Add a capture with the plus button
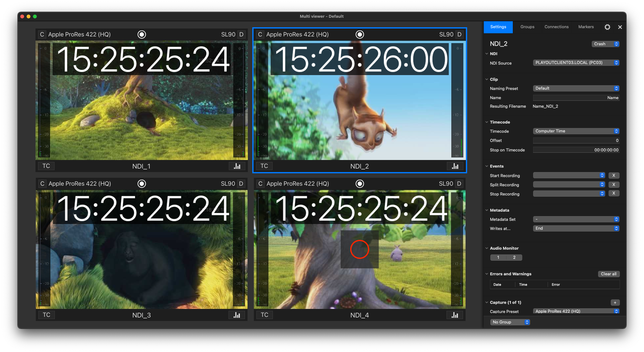Screen dimensions: 644x352 click(x=615, y=303)
